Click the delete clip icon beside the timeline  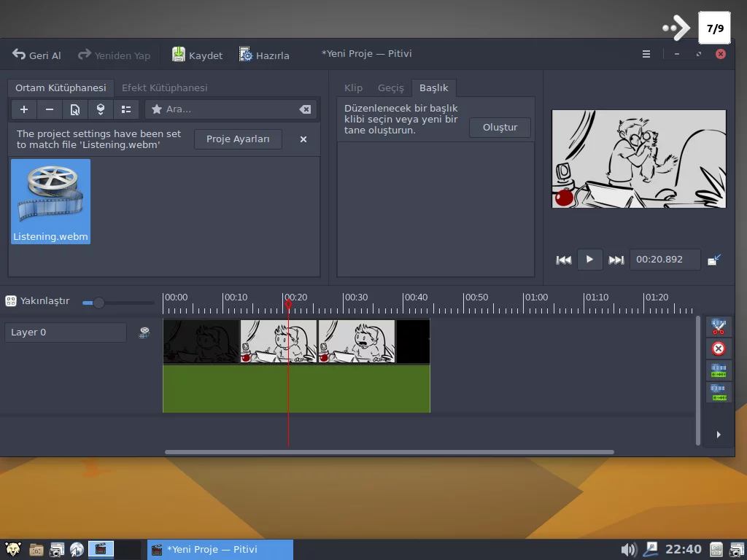tap(719, 349)
